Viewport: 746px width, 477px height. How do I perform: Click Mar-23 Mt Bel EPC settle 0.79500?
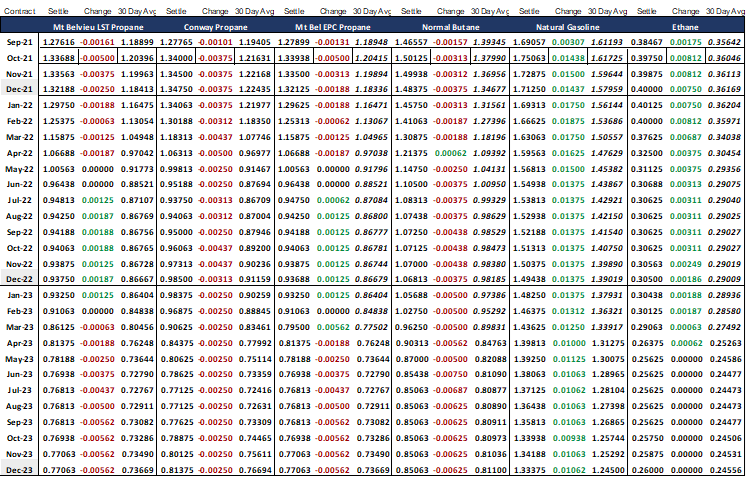(x=294, y=328)
